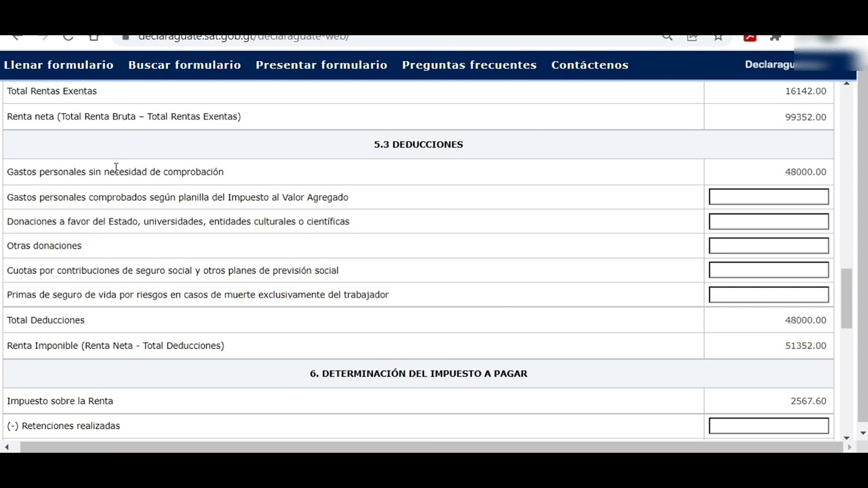The width and height of the screenshot is (868, 488).
Task: Open the Buscar formulario menu
Action: coord(184,65)
